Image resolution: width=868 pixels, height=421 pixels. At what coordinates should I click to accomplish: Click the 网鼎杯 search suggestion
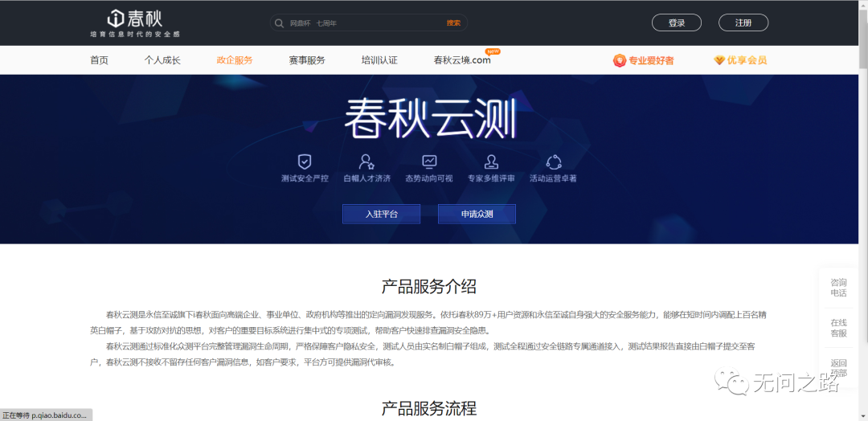click(x=300, y=23)
